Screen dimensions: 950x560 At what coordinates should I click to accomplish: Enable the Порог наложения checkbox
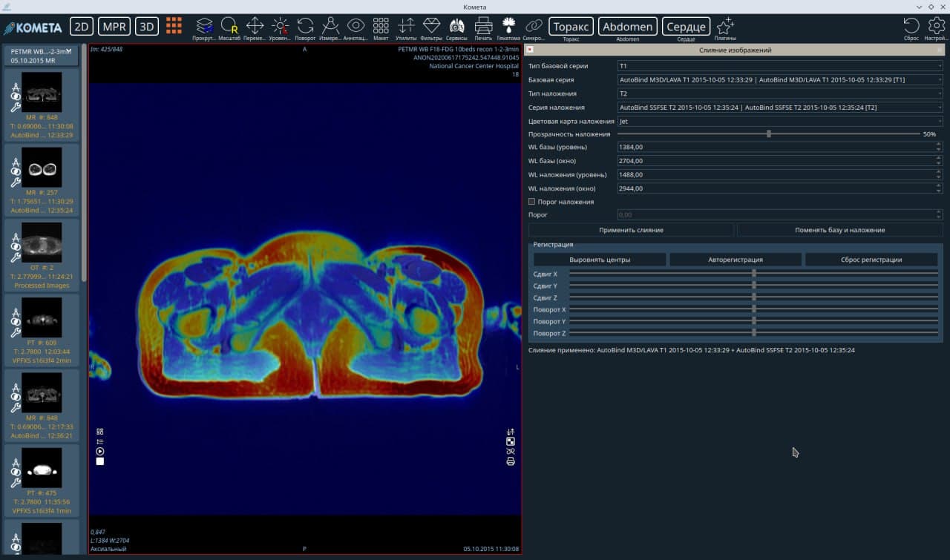tap(531, 202)
